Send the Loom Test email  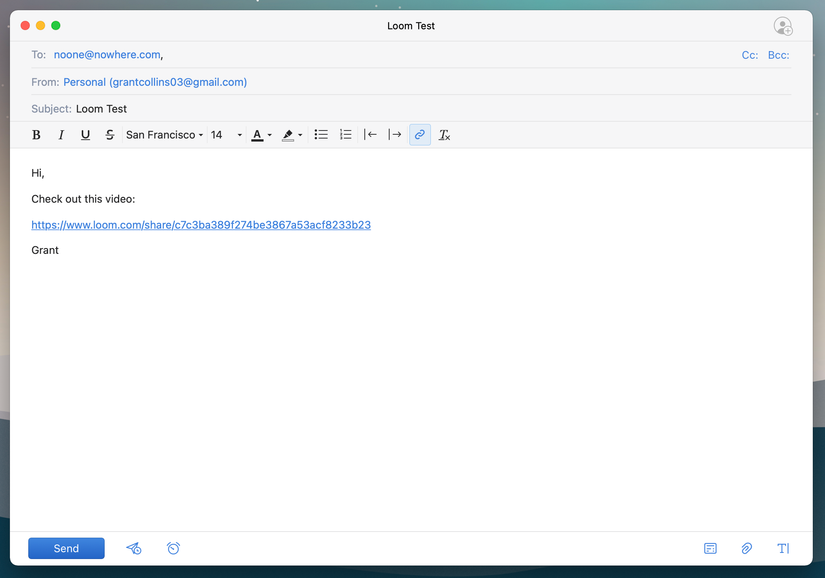66,548
